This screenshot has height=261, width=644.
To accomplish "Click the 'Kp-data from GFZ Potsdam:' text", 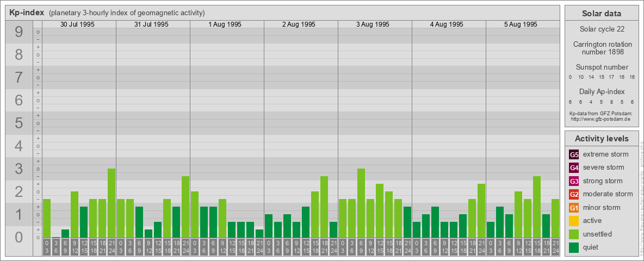I will pos(601,113).
